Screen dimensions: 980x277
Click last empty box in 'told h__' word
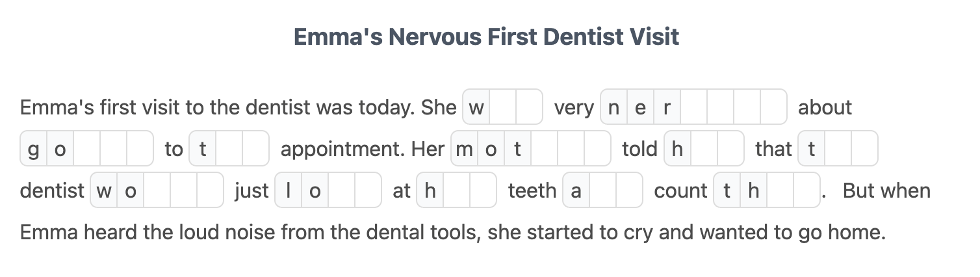730,149
